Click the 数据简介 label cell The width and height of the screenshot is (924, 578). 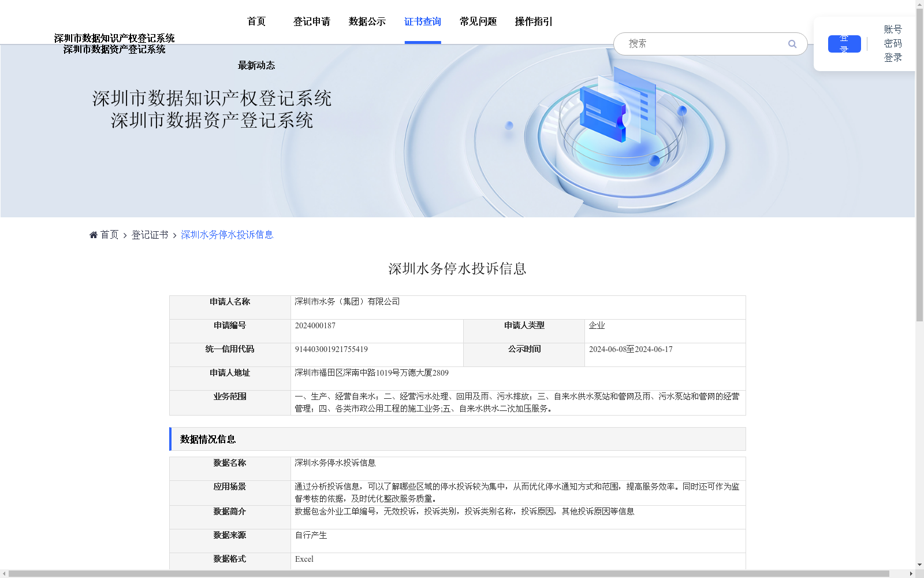tap(230, 517)
